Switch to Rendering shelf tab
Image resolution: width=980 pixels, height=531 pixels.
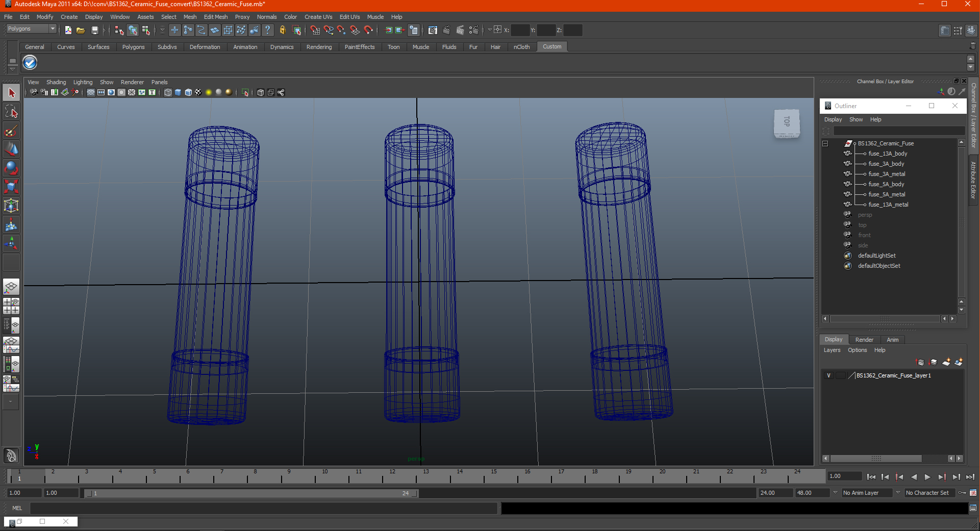[319, 47]
